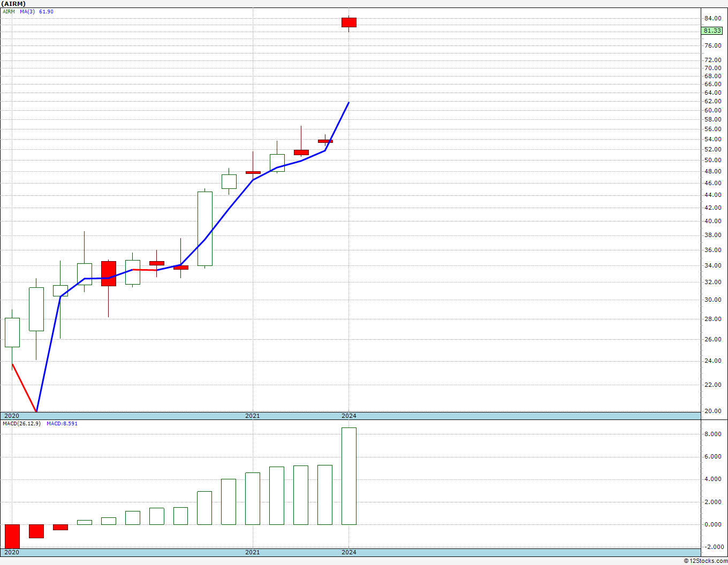Select 2020 on the price chart timeline
728x565 pixels.
pyautogui.click(x=12, y=416)
